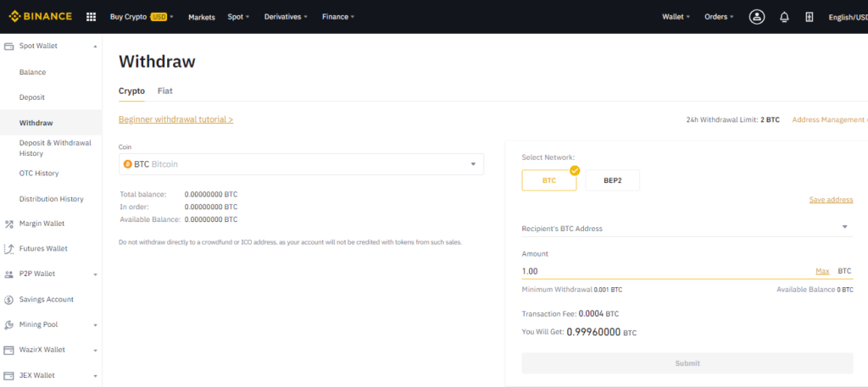Screen dimensions: 868x387
Task: Open OTC History in the sidebar
Action: coord(39,173)
